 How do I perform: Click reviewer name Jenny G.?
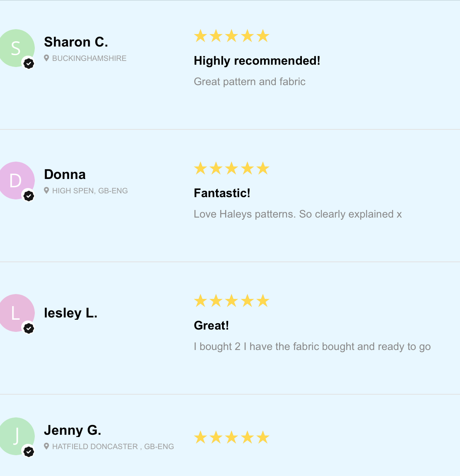pyautogui.click(x=73, y=430)
